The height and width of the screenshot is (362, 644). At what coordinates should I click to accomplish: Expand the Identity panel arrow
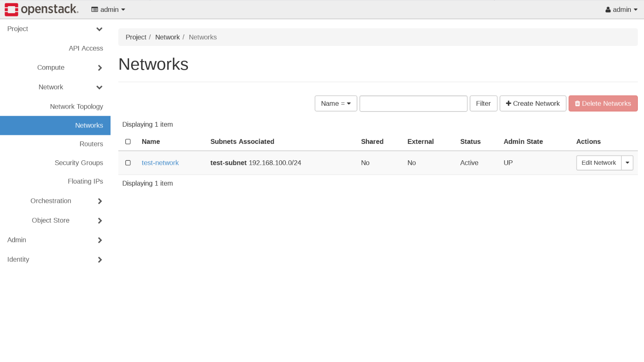point(99,260)
